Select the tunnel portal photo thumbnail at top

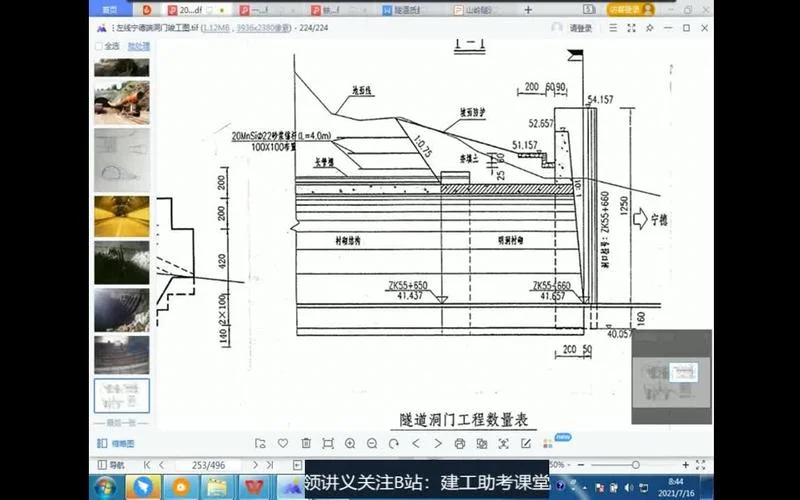[122, 67]
